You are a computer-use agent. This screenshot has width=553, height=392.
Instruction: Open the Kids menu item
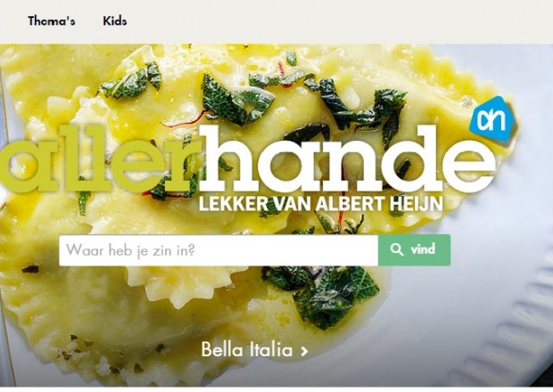115,21
